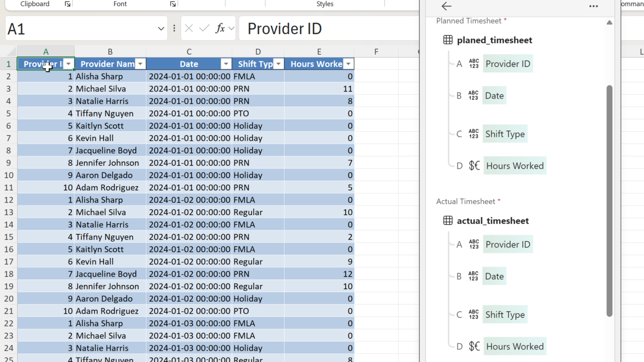644x362 pixels.
Task: Open the Clipboard dialog launcher
Action: (x=67, y=4)
